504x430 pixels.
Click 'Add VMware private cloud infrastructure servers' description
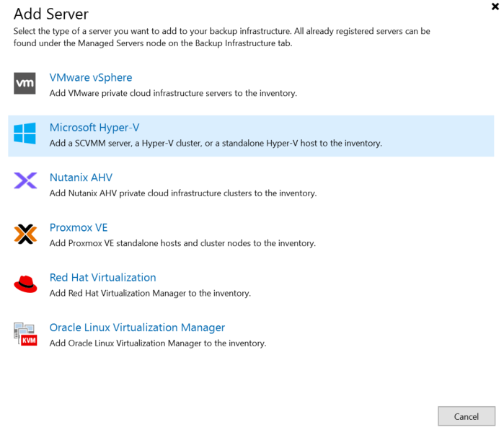pyautogui.click(x=173, y=93)
